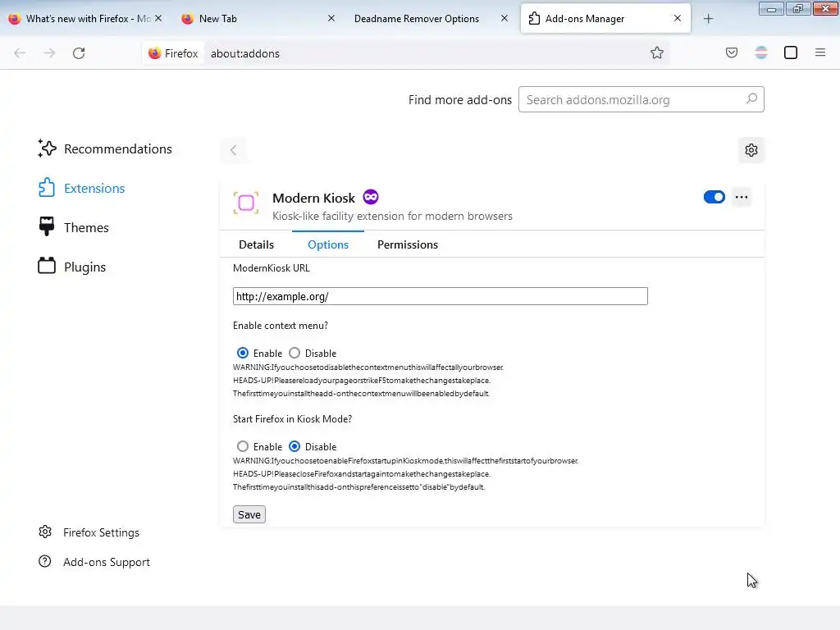Reload the current page
Screen dimensions: 840x630
(x=79, y=53)
